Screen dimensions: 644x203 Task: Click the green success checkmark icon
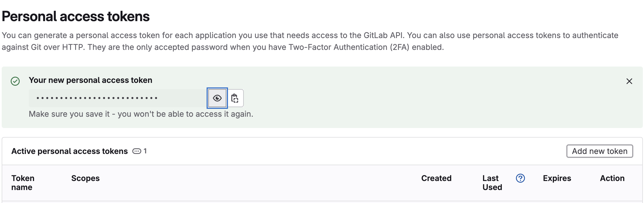15,81
